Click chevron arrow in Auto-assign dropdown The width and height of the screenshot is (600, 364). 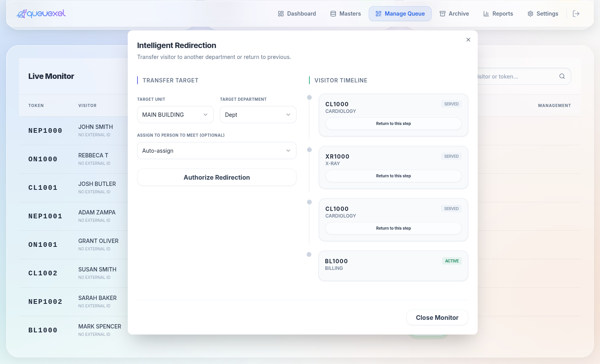(288, 151)
